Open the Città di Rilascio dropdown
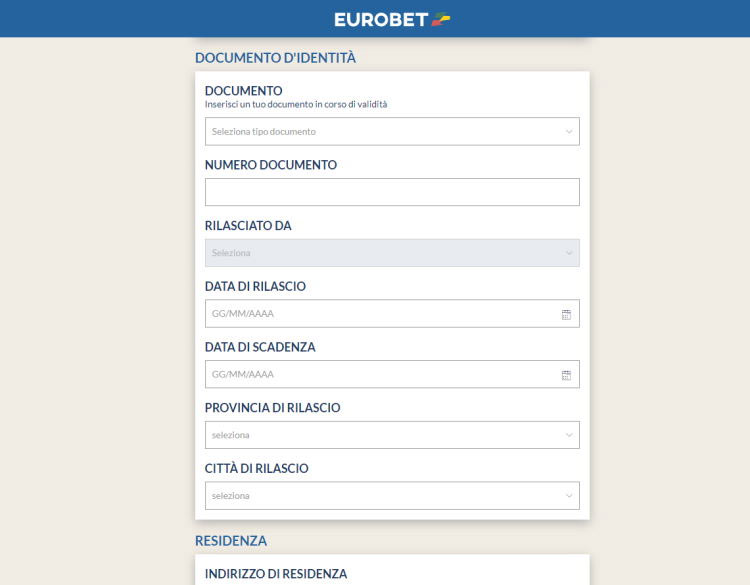The height and width of the screenshot is (585, 750). [x=380, y=496]
